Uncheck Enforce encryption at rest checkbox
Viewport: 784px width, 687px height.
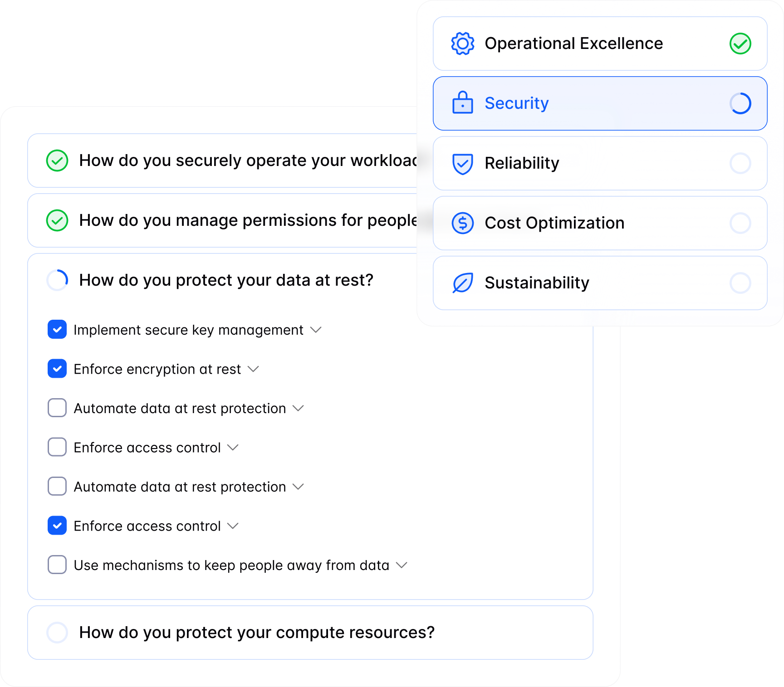tap(57, 369)
